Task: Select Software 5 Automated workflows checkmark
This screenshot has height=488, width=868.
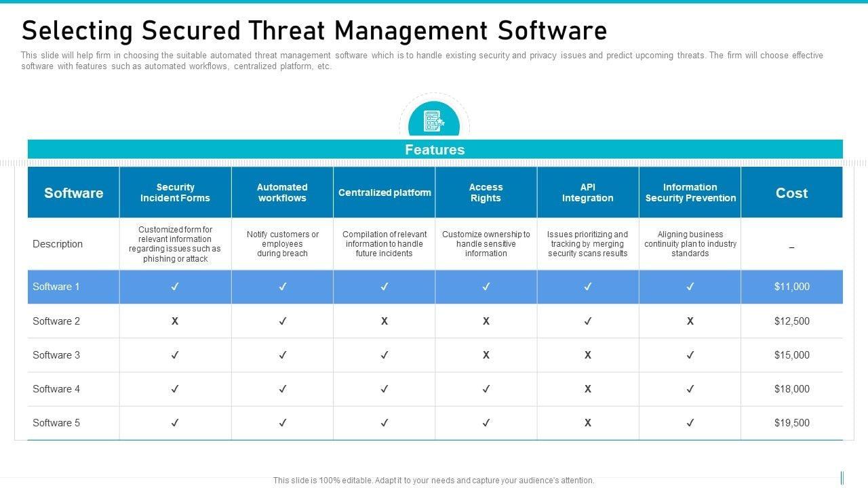Action: click(283, 423)
